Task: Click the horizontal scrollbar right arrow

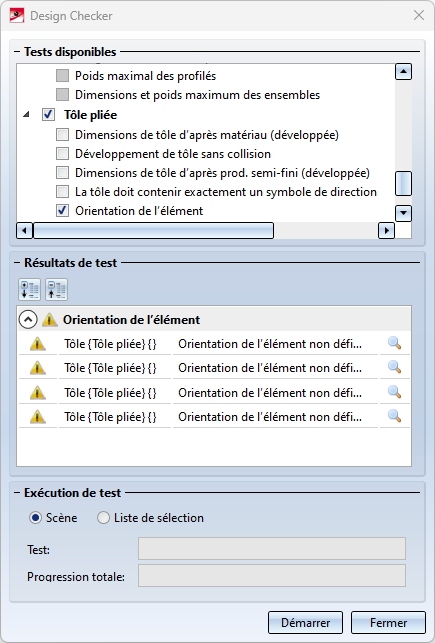Action: point(386,230)
